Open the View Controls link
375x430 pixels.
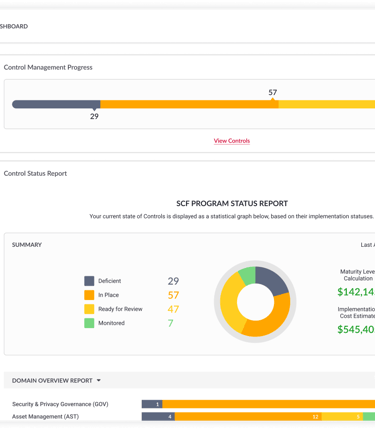pos(232,141)
